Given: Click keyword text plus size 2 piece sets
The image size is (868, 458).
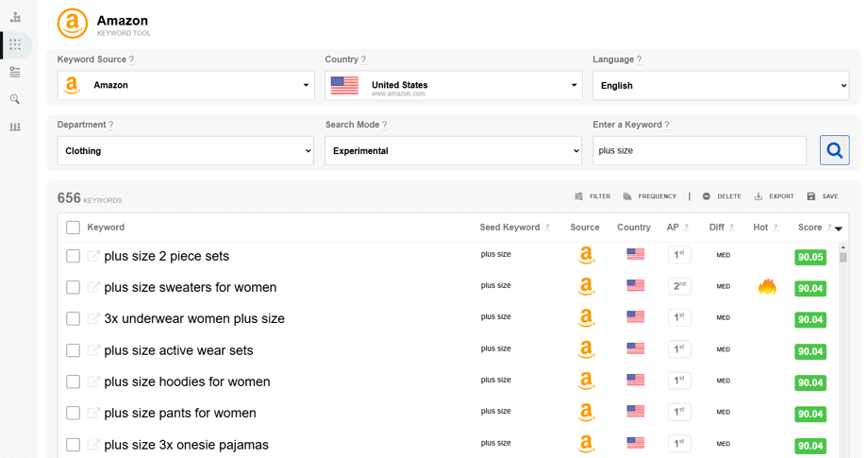Looking at the screenshot, I should point(167,256).
